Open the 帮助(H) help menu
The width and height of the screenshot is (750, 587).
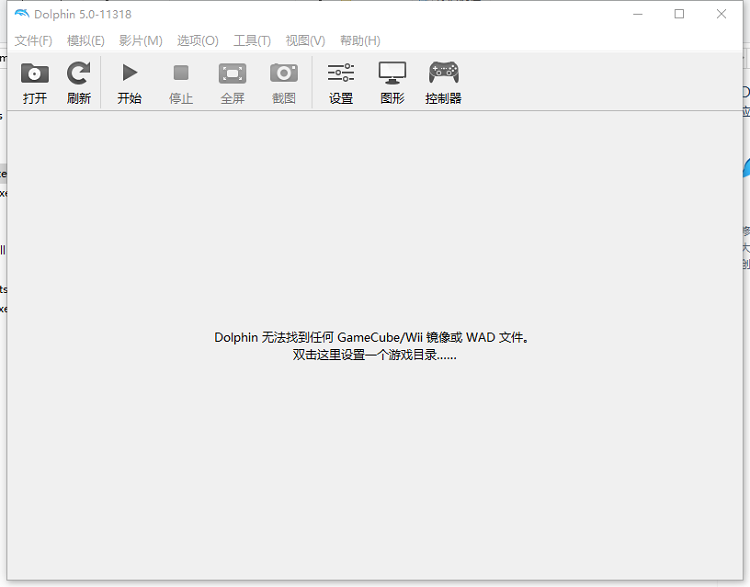click(x=360, y=41)
